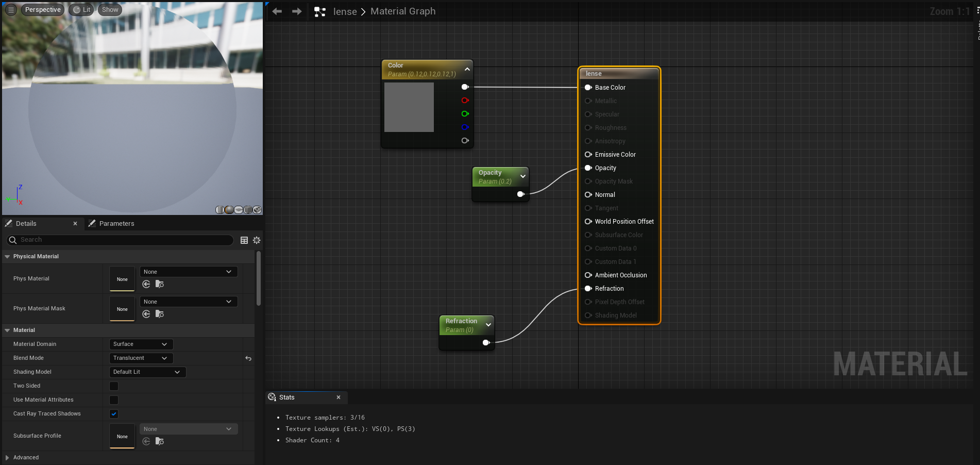The height and width of the screenshot is (465, 980).
Task: Switch to the Parameters tab
Action: (x=116, y=224)
